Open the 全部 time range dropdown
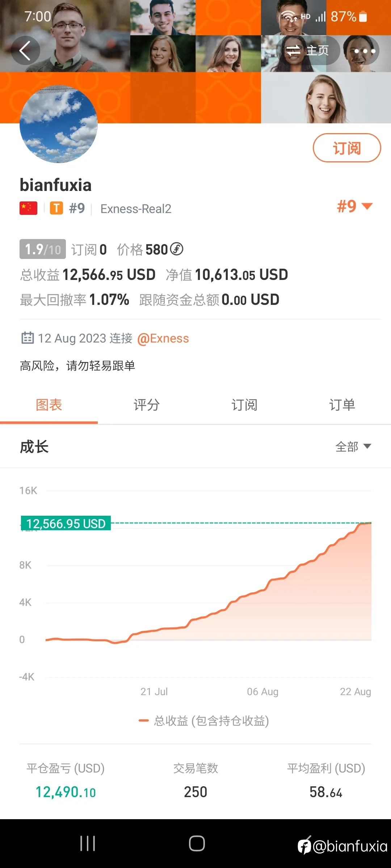Image resolution: width=391 pixels, height=868 pixels. click(x=353, y=447)
